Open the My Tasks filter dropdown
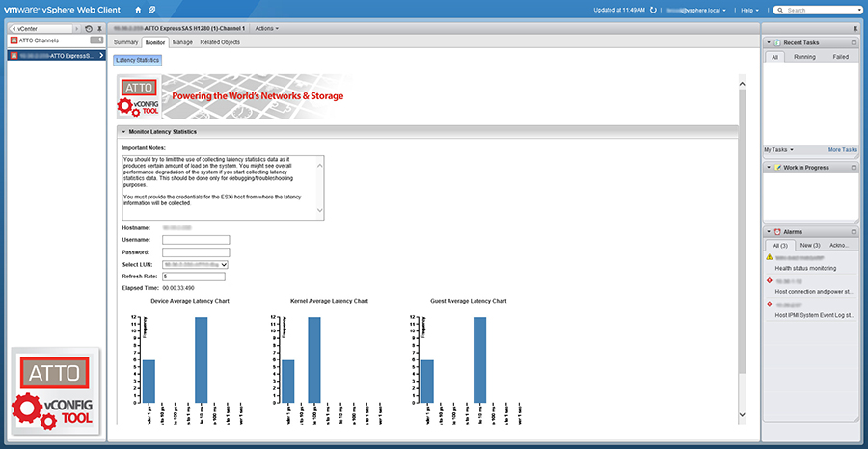Image resolution: width=868 pixels, height=449 pixels. coord(779,150)
